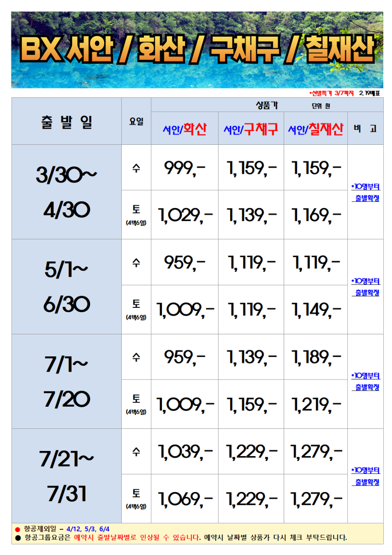Click the 7/21~7/31 *10명부터 link
This screenshot has width=392, height=555.
pyautogui.click(x=366, y=470)
